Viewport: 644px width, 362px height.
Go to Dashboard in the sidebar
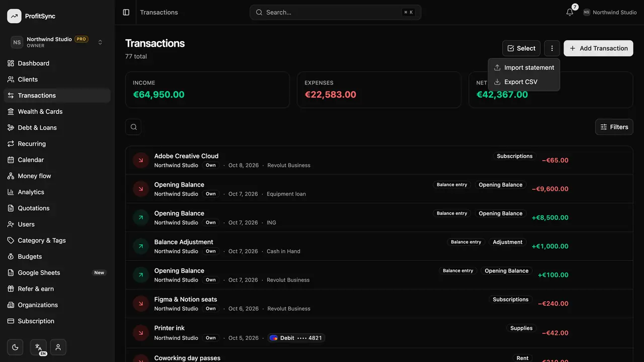click(57, 63)
